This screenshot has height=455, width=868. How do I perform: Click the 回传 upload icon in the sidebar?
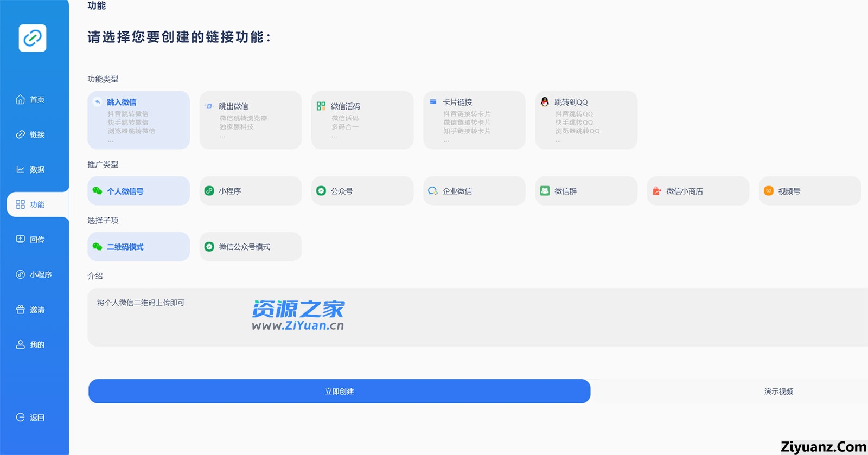(21, 239)
